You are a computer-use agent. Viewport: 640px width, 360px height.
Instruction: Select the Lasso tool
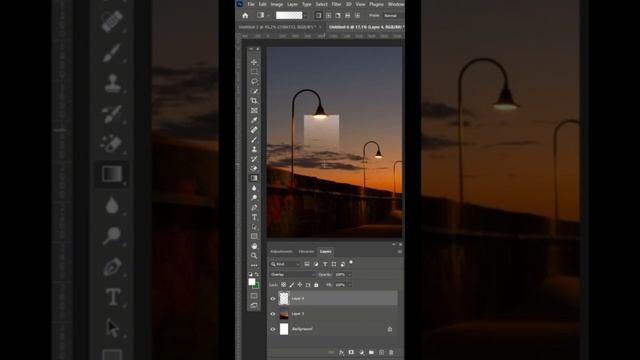254,82
